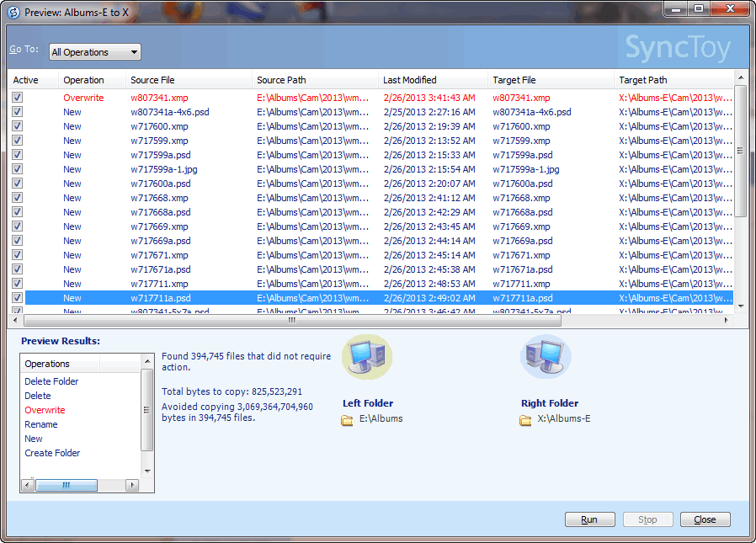Select Delete Folder in Operations list

[51, 381]
